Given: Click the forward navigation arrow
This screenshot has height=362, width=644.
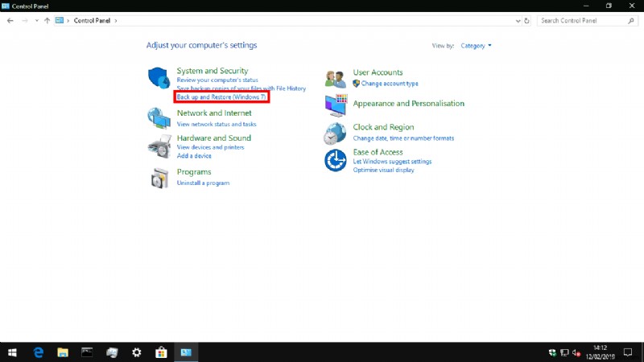Looking at the screenshot, I should pyautogui.click(x=25, y=21).
